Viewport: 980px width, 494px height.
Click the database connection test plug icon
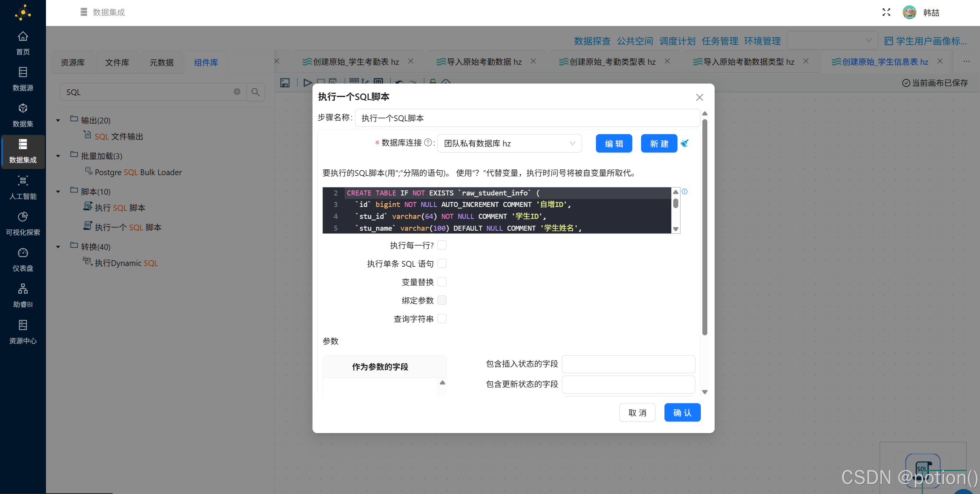click(684, 143)
